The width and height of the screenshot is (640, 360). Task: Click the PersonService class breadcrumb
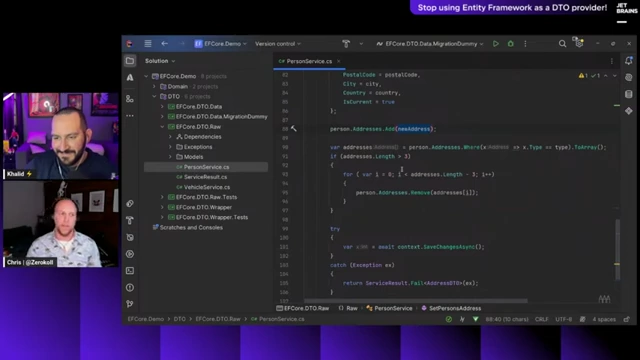point(389,308)
